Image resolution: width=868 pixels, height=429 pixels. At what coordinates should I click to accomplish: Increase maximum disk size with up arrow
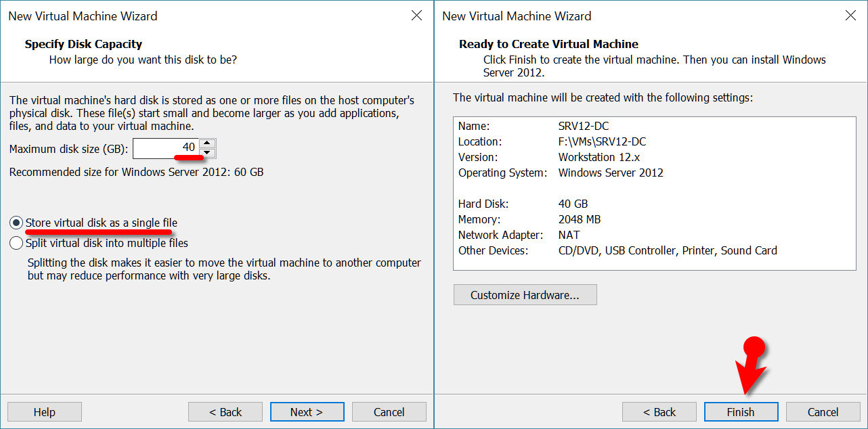[208, 143]
